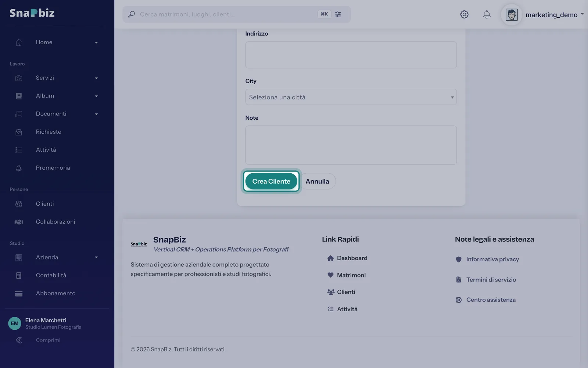This screenshot has width=588, height=368.
Task: Go to Attività in the sidebar
Action: pyautogui.click(x=46, y=150)
